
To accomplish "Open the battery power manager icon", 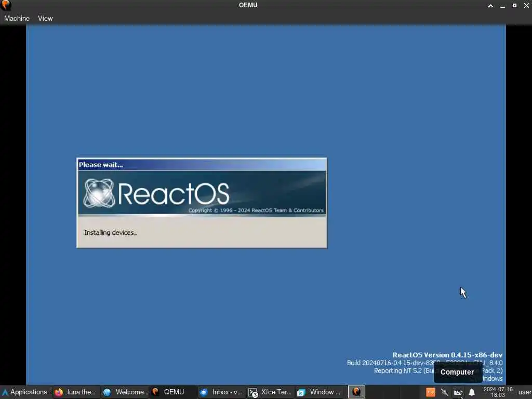I will click(458, 393).
